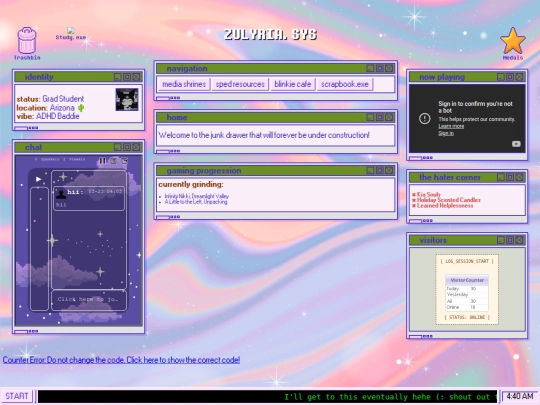Close the now playing window
This screenshot has height=405, width=540.
click(519, 77)
